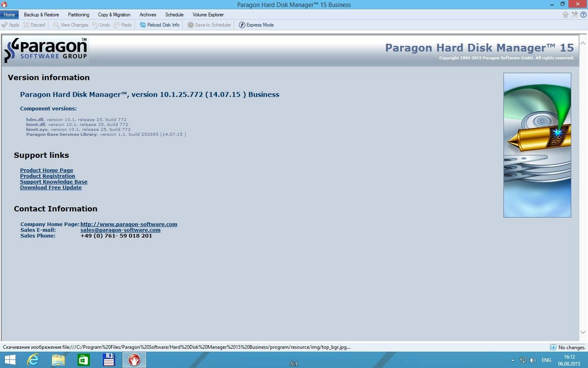The image size is (588, 368).
Task: Click the Undo toolbar button
Action: coord(101,25)
